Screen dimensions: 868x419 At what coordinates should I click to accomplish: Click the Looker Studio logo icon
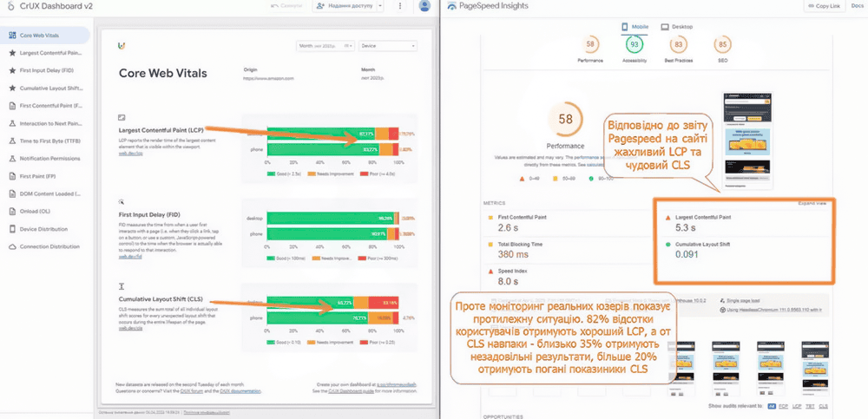(11, 5)
